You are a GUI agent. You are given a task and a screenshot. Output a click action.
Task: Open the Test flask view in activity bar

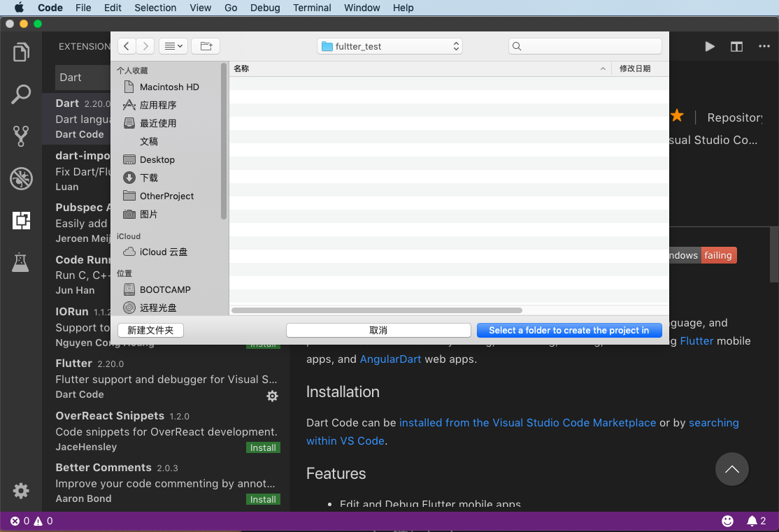pos(21,261)
